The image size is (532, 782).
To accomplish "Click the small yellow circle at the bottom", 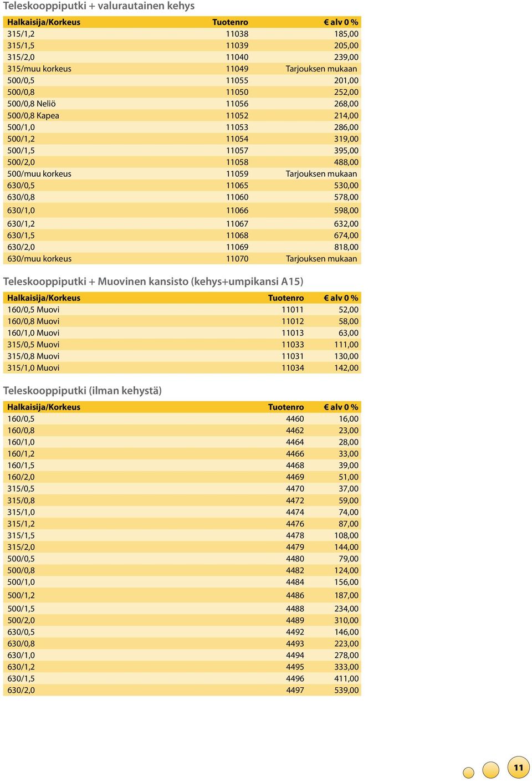I will click(468, 773).
